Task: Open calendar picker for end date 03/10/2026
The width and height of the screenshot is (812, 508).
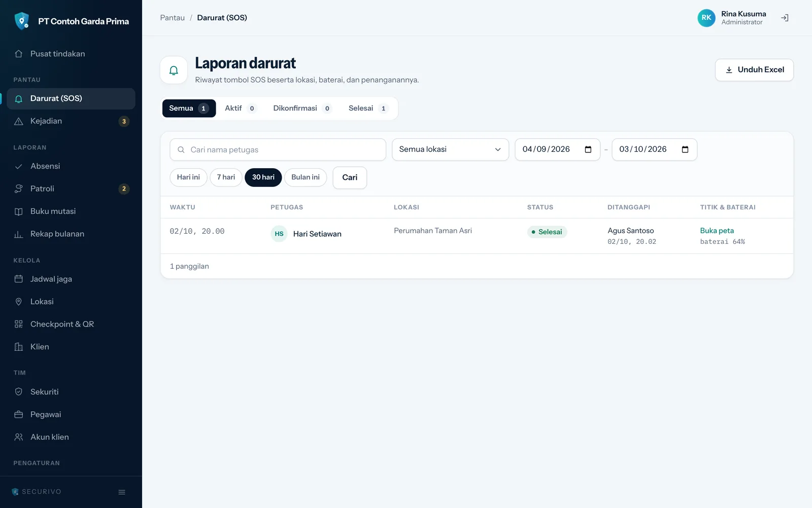Action: pyautogui.click(x=685, y=149)
